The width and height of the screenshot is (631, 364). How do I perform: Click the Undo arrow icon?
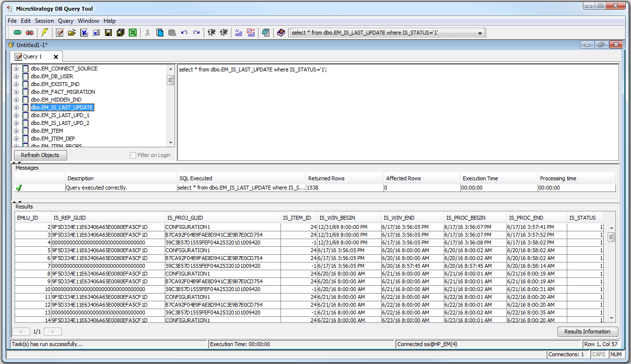point(184,33)
